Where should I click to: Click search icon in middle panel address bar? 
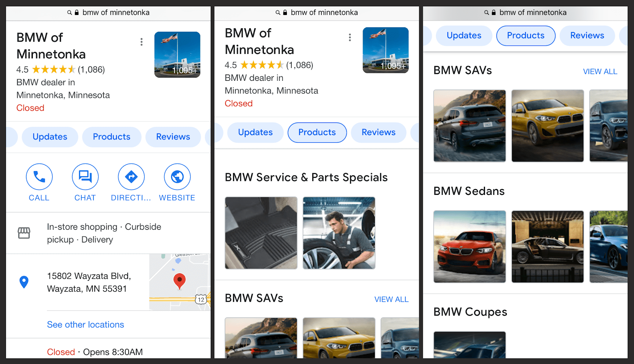click(278, 13)
